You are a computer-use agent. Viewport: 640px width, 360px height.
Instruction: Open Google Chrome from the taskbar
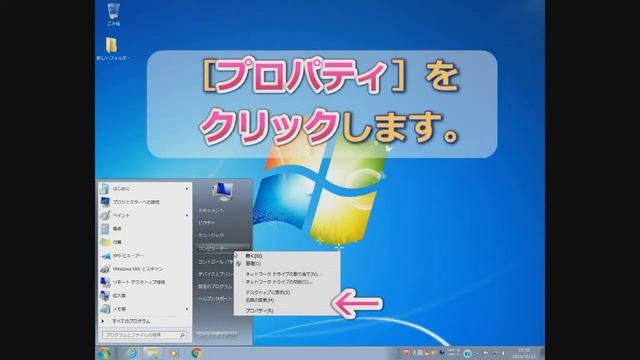pyautogui.click(x=197, y=353)
